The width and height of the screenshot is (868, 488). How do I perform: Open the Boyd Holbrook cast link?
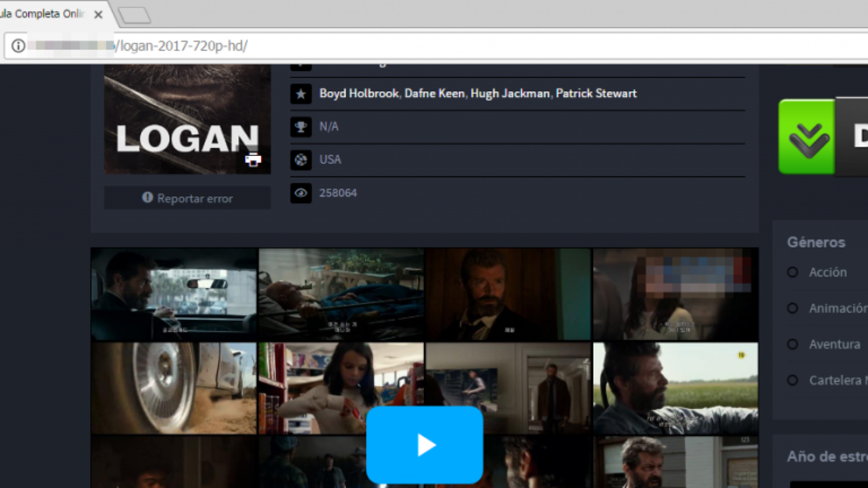coord(359,93)
